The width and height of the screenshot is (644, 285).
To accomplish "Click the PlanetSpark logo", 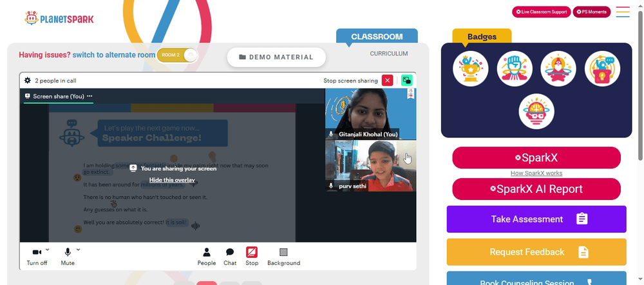I will [x=59, y=18].
